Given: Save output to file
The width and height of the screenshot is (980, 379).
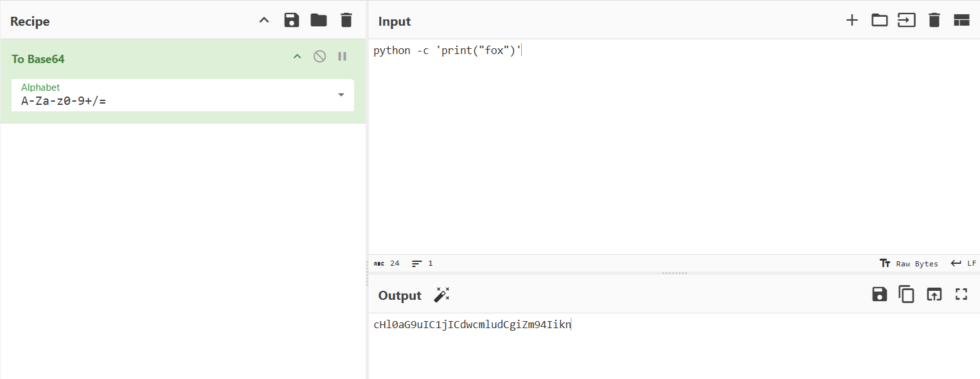Looking at the screenshot, I should pos(879,295).
